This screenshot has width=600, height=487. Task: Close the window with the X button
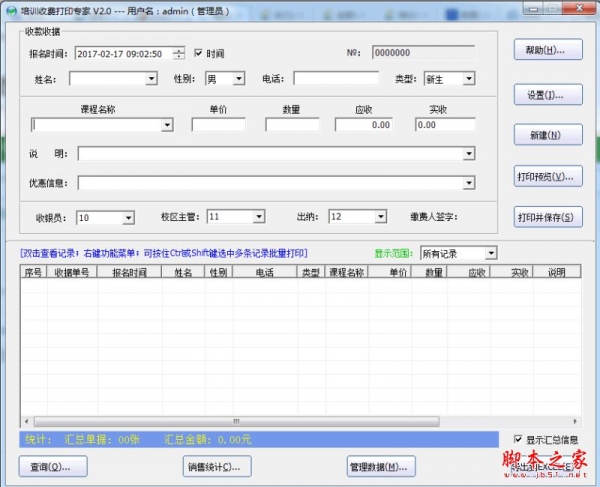coord(579,8)
